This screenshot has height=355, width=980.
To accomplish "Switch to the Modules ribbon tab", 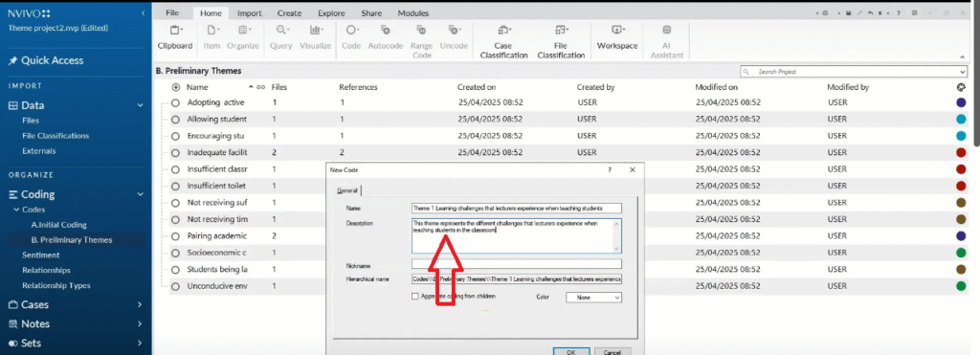I will click(413, 13).
